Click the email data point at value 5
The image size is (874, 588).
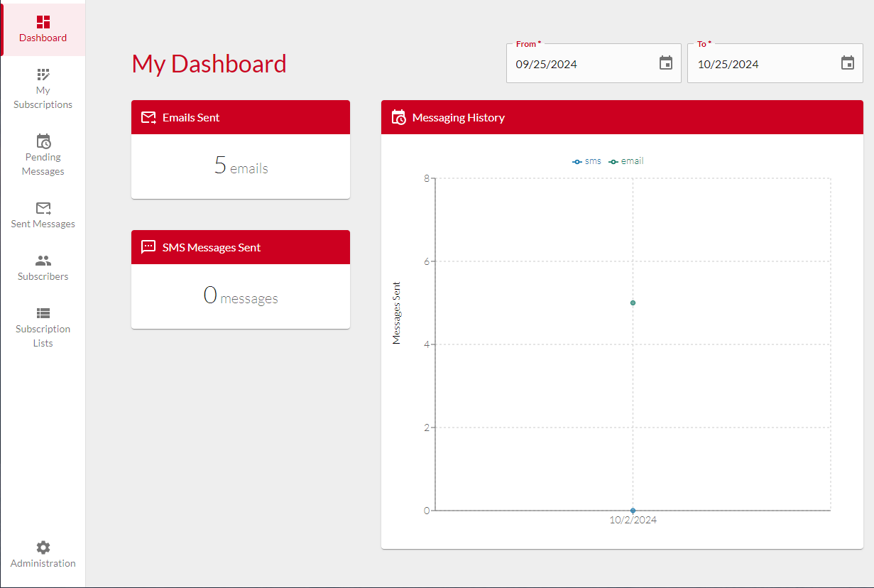[x=633, y=303]
